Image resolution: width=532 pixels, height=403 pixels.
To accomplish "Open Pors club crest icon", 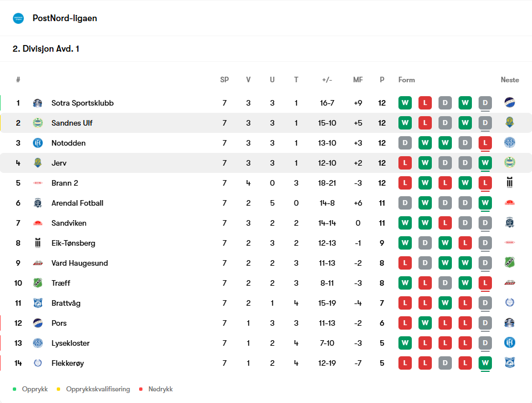I will click(38, 323).
